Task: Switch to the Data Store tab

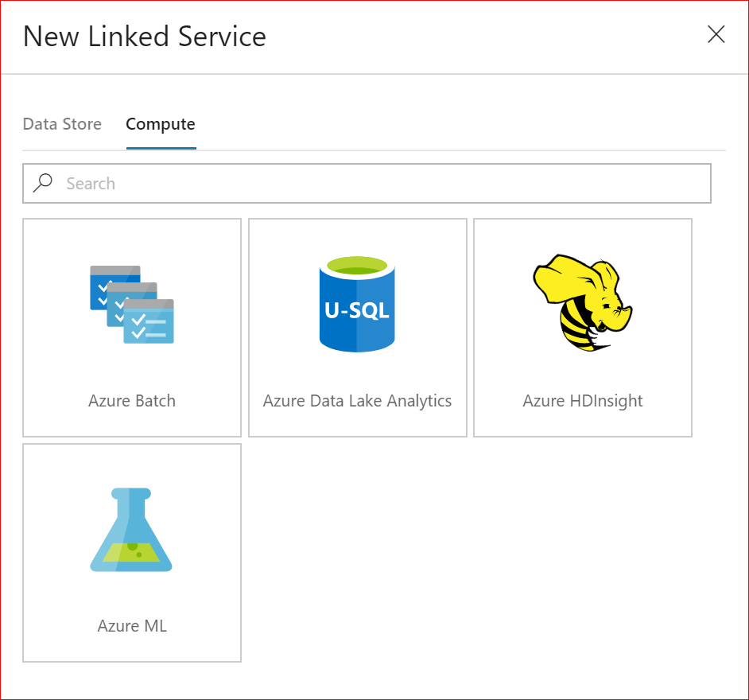Action: (62, 124)
